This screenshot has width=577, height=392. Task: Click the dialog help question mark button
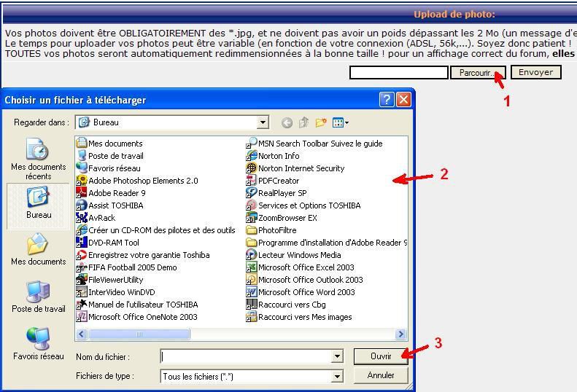click(387, 100)
